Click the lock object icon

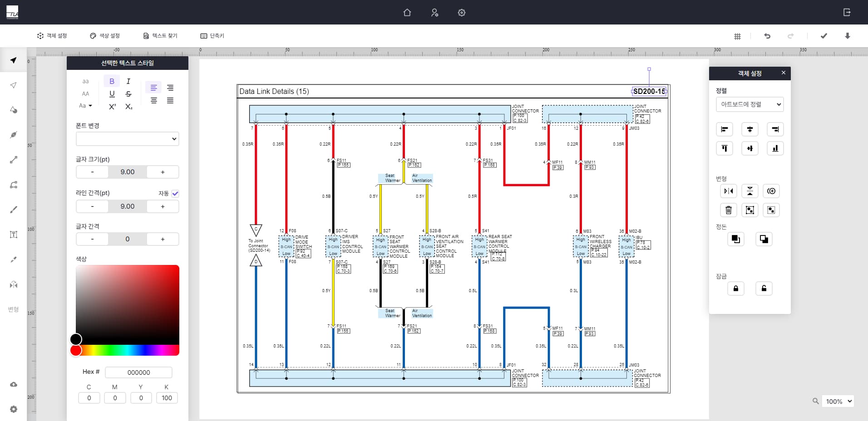tap(735, 289)
